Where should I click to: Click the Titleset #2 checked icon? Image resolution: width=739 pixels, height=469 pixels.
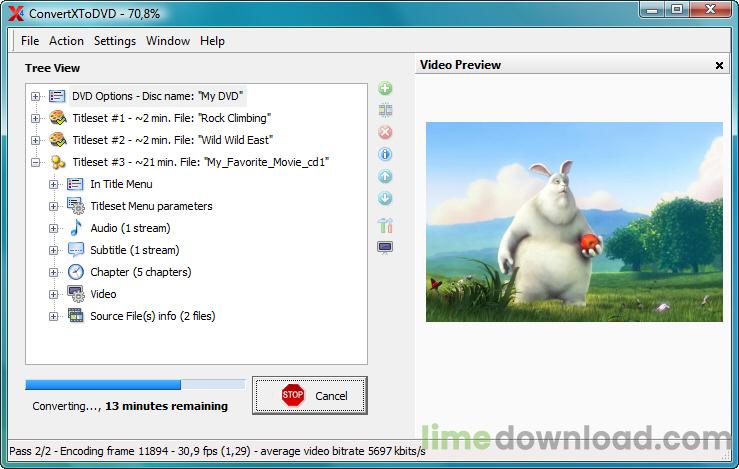pyautogui.click(x=58, y=140)
